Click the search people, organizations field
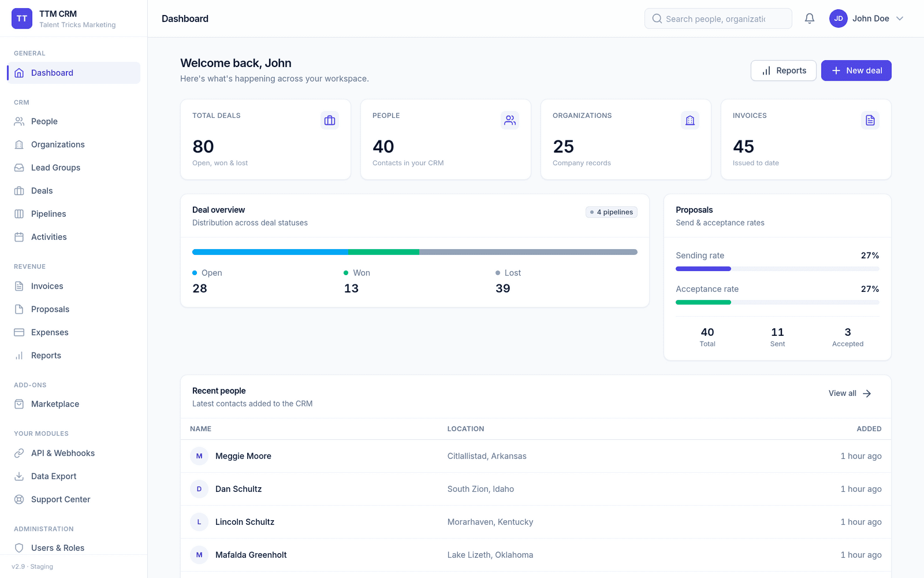This screenshot has width=924, height=578. tap(718, 18)
